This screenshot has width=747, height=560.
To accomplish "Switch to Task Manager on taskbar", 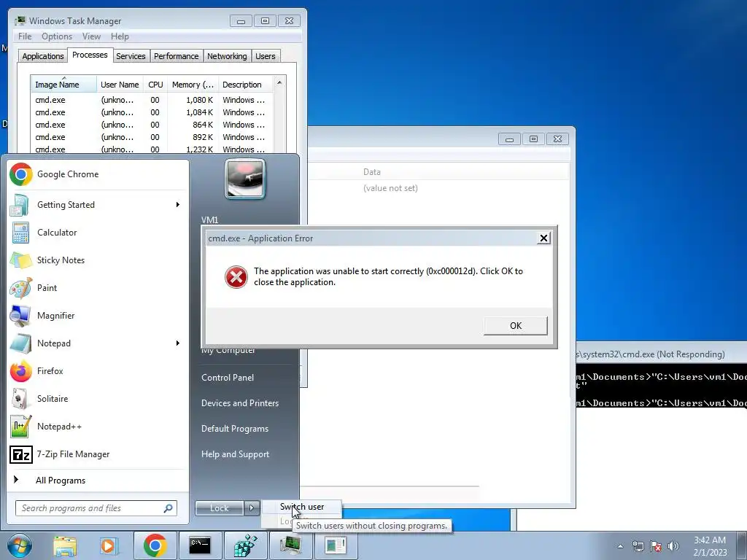I will click(290, 545).
